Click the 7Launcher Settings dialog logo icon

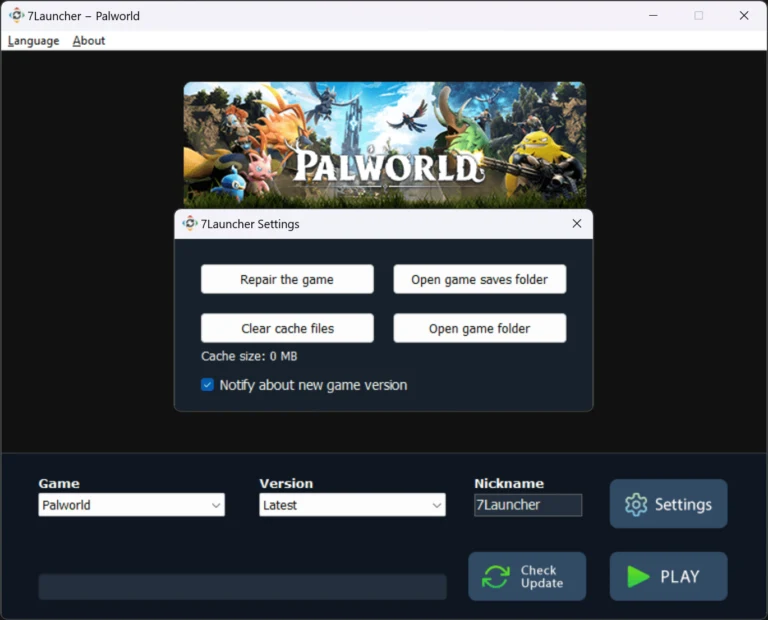190,224
